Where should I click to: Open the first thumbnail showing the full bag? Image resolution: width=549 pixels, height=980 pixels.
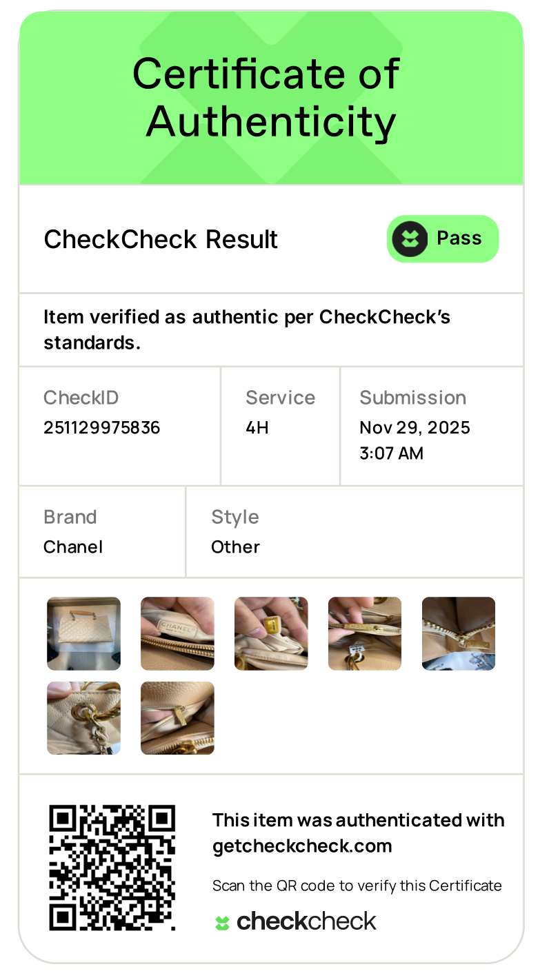tap(83, 633)
